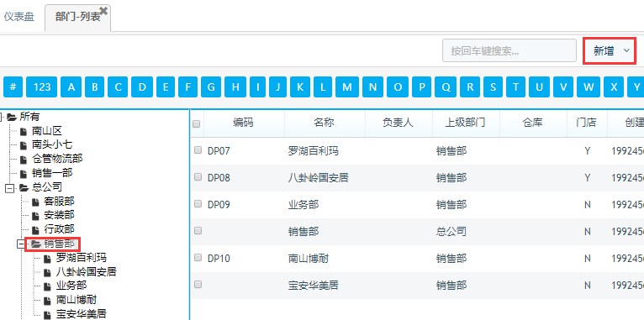Viewport: 644px width, 320px height.
Task: Click the DP10 code cell
Action: point(219,259)
